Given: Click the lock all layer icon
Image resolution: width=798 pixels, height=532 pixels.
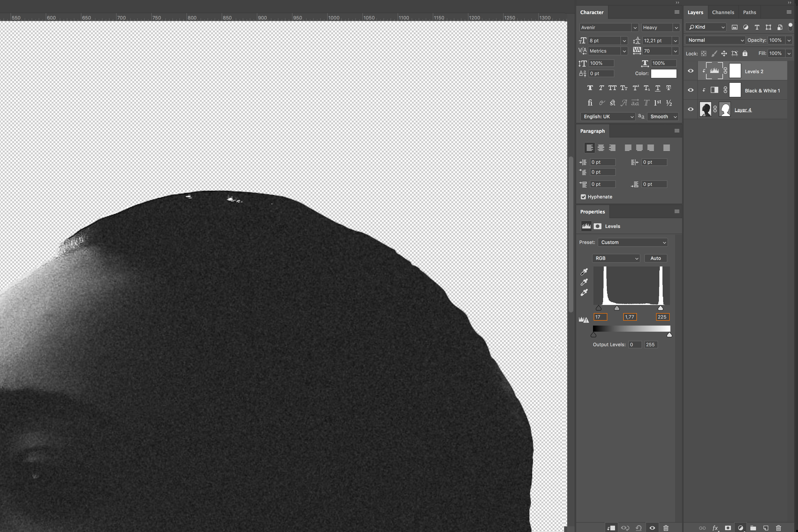Looking at the screenshot, I should coord(745,53).
